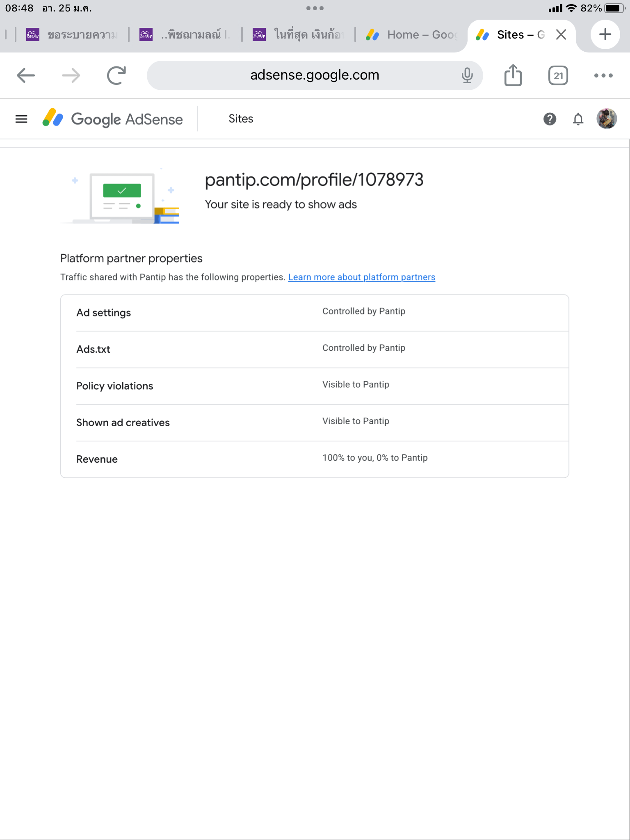The image size is (630, 840).
Task: Click the Shown ad creatives row label
Action: [x=123, y=423]
